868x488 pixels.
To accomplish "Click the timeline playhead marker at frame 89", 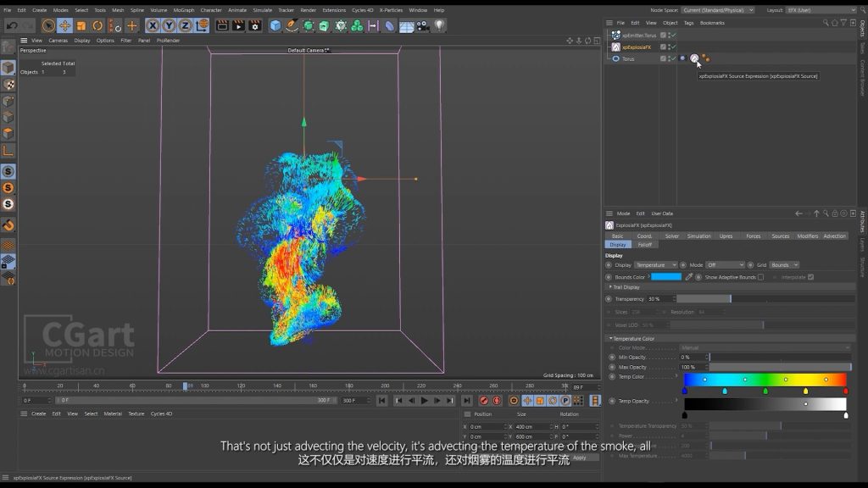I will pos(185,385).
